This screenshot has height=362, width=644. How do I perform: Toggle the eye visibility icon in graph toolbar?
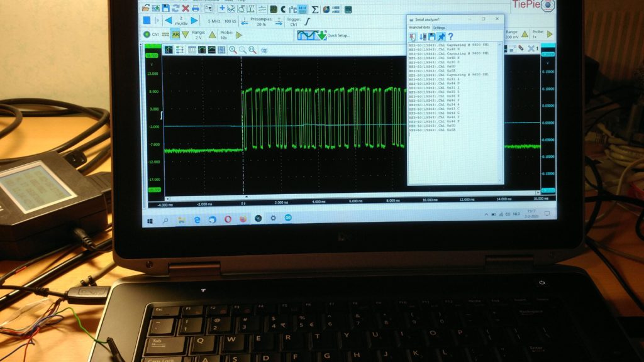click(x=265, y=50)
